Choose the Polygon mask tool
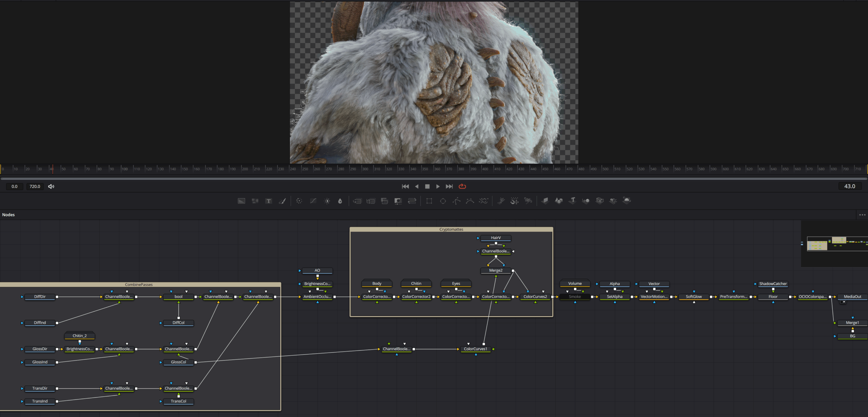Image resolution: width=868 pixels, height=417 pixels. 456,201
